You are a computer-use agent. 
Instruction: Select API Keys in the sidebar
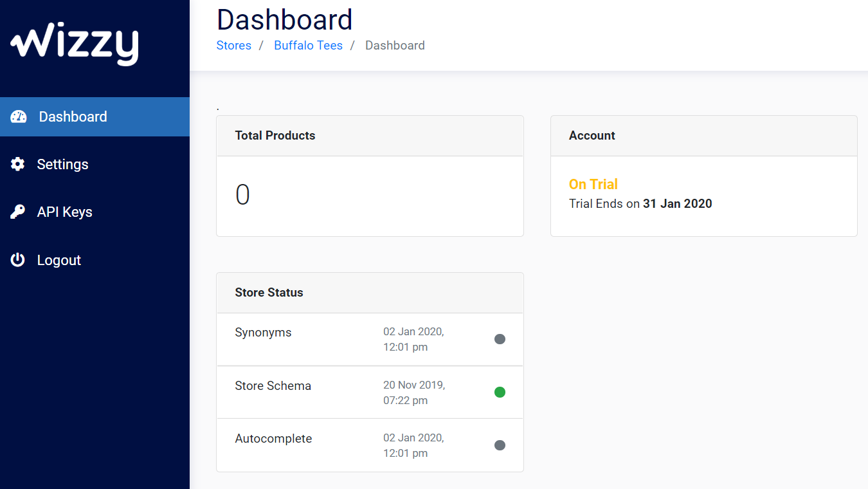(64, 211)
